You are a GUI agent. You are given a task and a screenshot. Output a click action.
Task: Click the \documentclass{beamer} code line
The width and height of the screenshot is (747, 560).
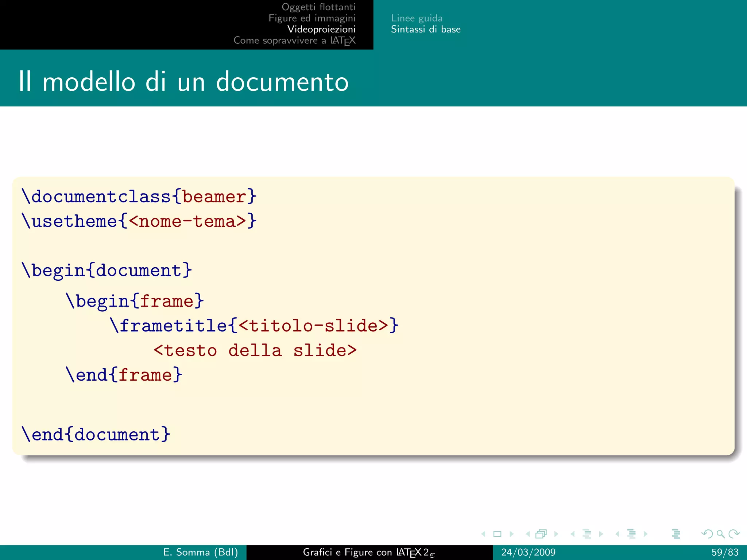(139, 197)
